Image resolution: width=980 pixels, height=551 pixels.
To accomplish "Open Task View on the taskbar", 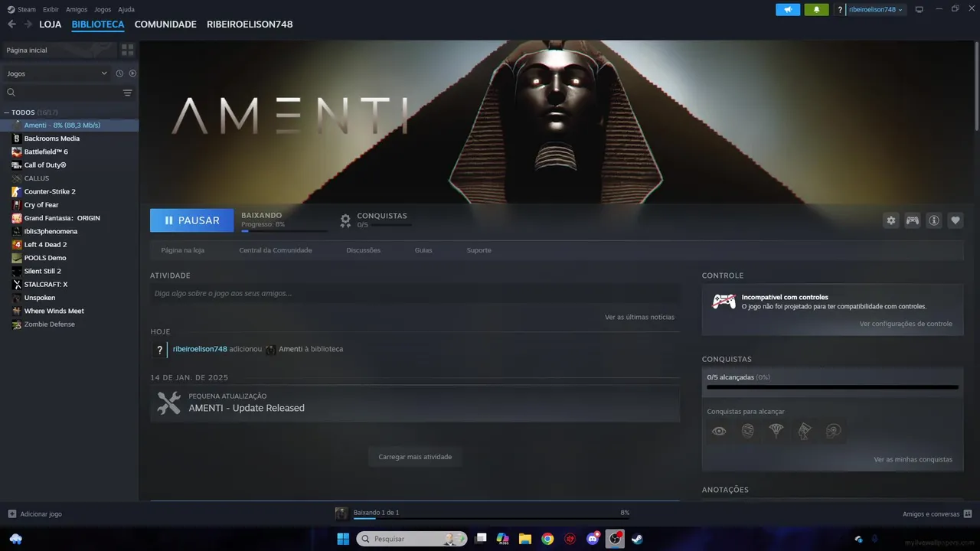I will pyautogui.click(x=481, y=539).
